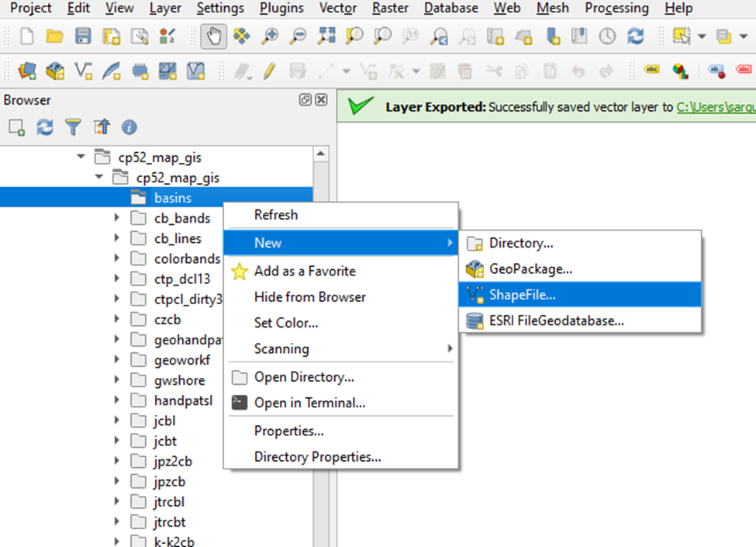Click the Browser panel Add Selected Layers icon
Image resolution: width=756 pixels, height=547 pixels.
click(17, 127)
